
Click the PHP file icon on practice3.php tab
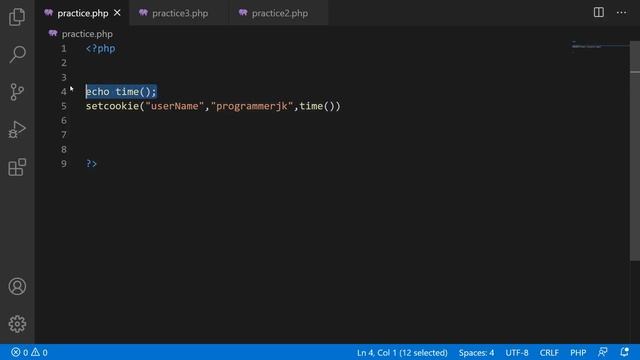(x=143, y=13)
